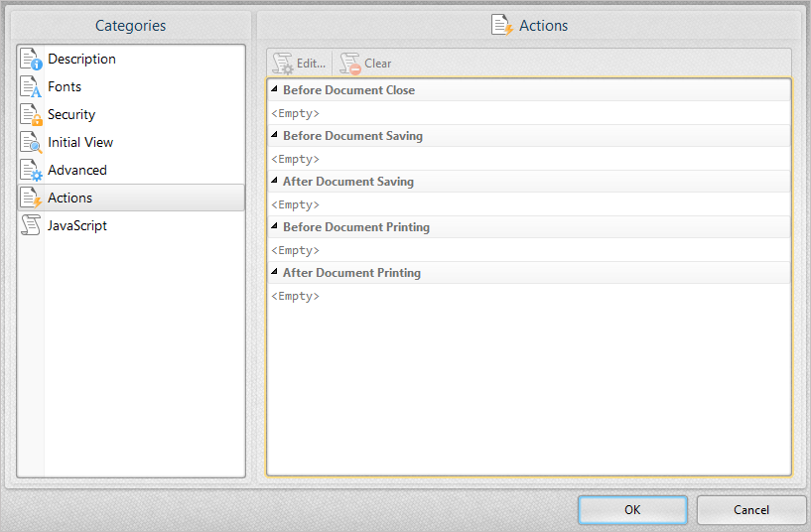Collapse the Before Document Close section
This screenshot has height=532, width=811.
click(x=275, y=90)
